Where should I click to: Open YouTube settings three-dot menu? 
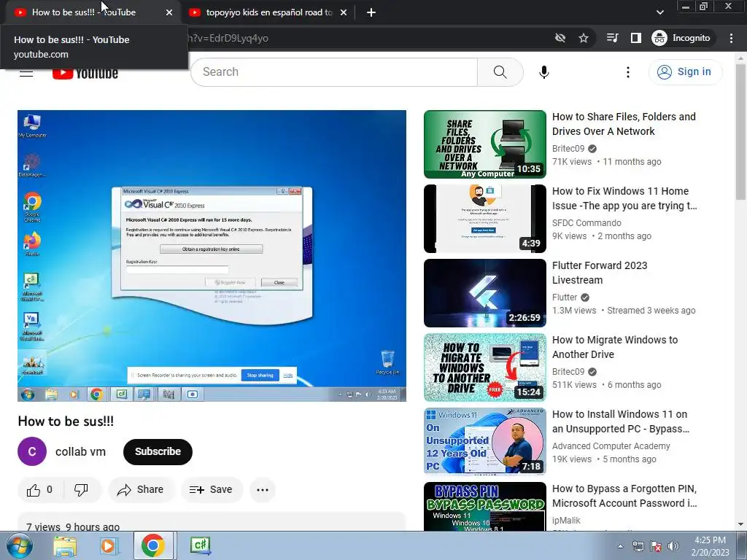(x=627, y=72)
